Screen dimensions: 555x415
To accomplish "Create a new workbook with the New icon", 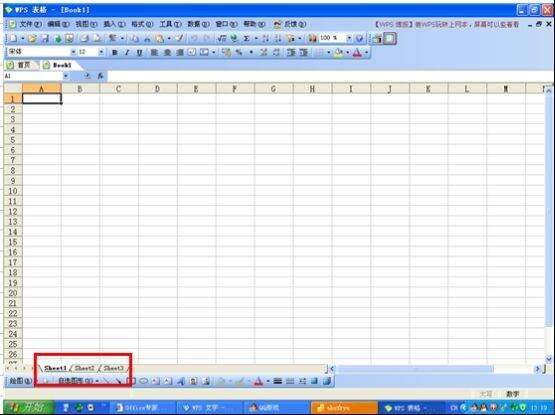I will (x=13, y=38).
